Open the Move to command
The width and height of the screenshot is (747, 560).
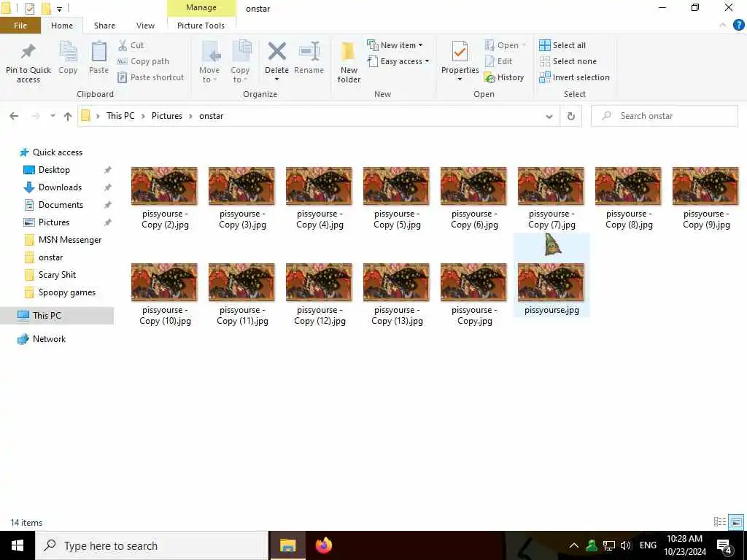(x=209, y=62)
